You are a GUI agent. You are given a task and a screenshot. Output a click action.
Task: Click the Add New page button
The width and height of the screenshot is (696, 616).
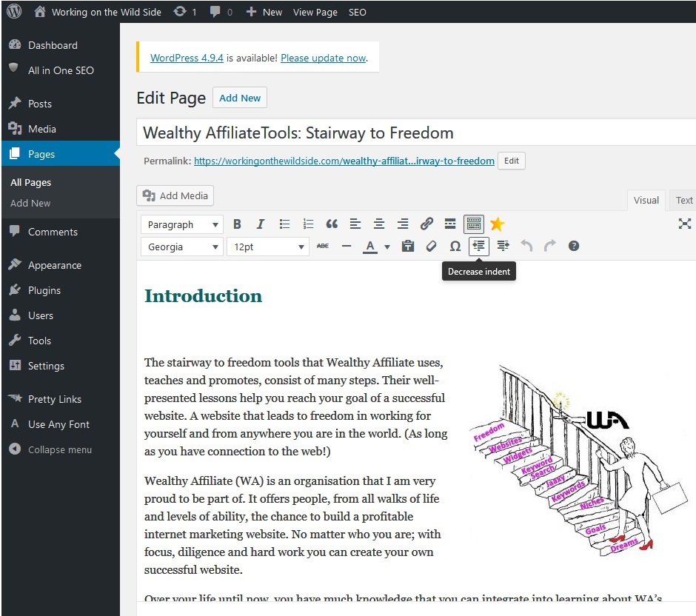pyautogui.click(x=240, y=98)
